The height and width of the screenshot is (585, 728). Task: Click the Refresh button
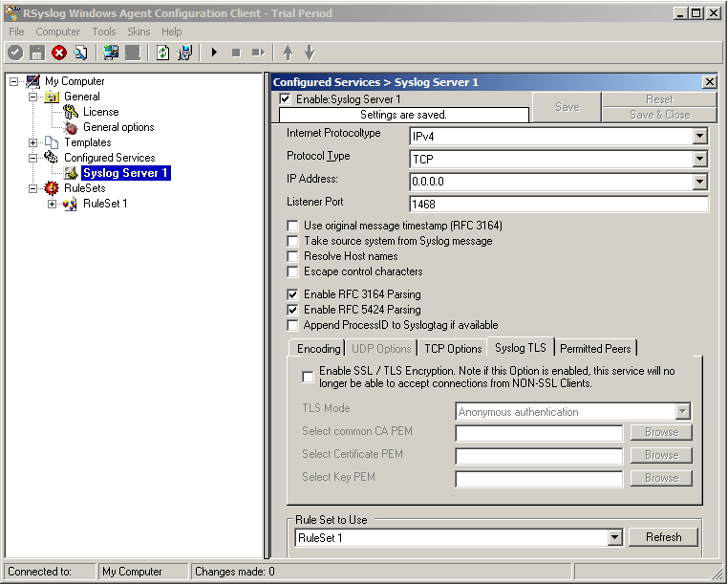[663, 537]
